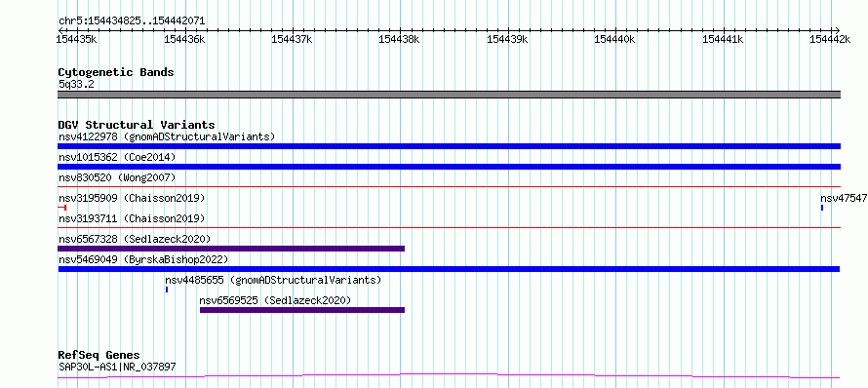Click the 154436k ruler tick label
Screen dimensions: 868x388
[184, 39]
